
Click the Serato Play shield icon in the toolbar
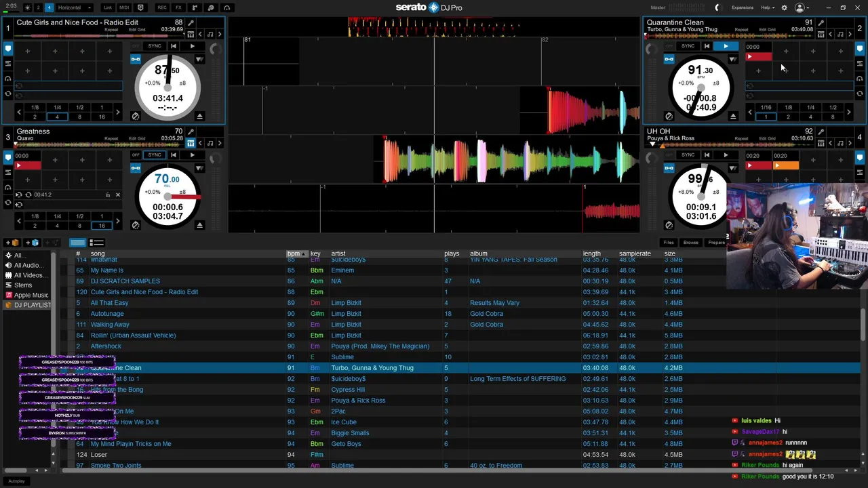coord(141,7)
